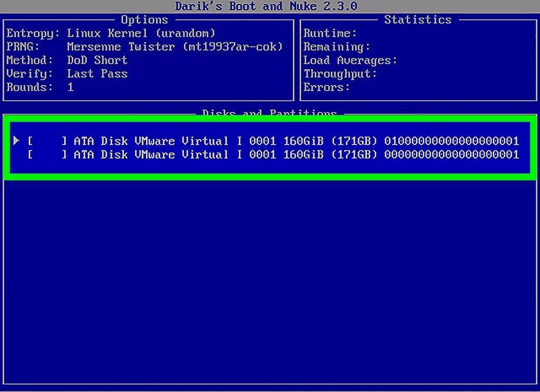540x392 pixels.
Task: Click the 160GiB (171GB) size of second disk
Action: (x=330, y=155)
